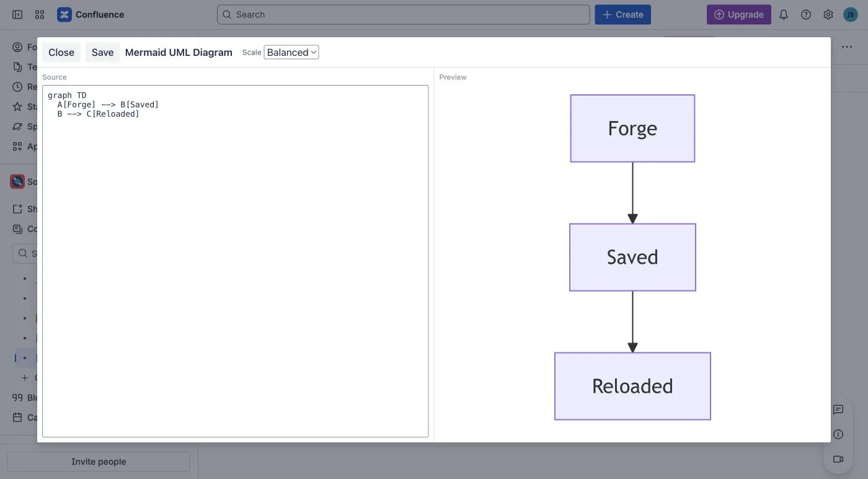Click the video camera icon on right rail

tap(838, 459)
